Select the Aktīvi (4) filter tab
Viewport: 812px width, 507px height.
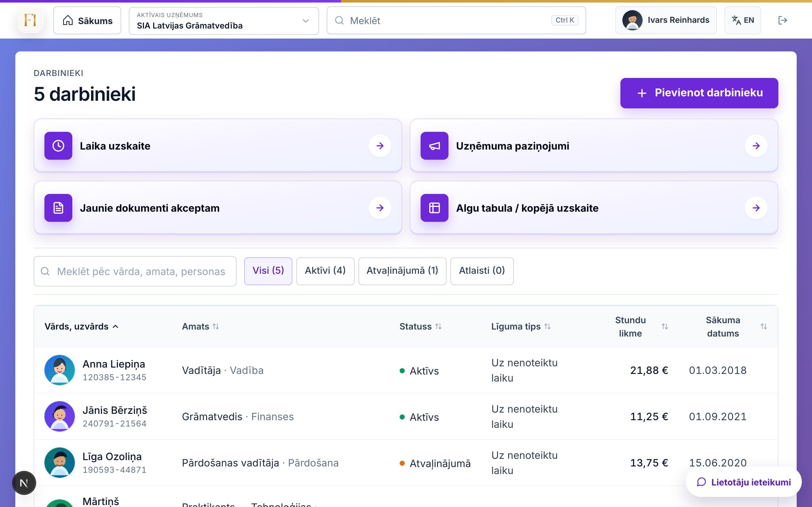pyautogui.click(x=325, y=271)
